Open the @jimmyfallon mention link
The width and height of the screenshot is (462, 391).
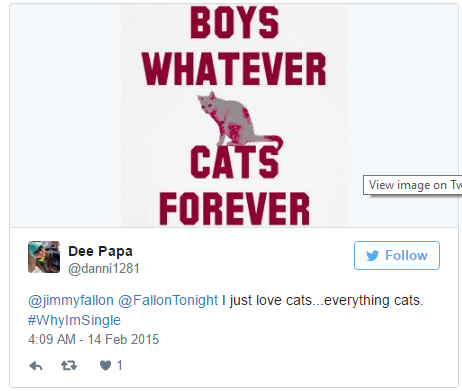[71, 300]
